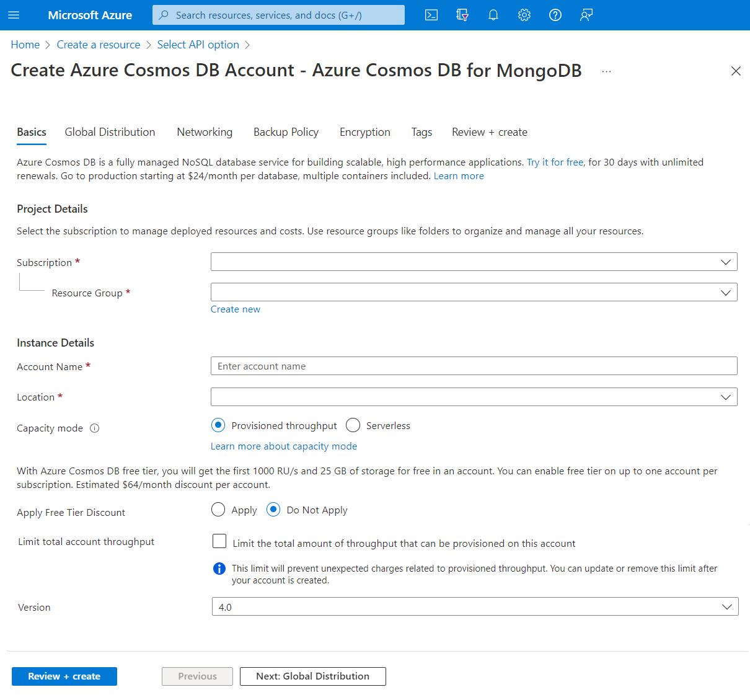The image size is (750, 700).
Task: Open the Version dropdown showing 4.0
Action: [x=475, y=606]
